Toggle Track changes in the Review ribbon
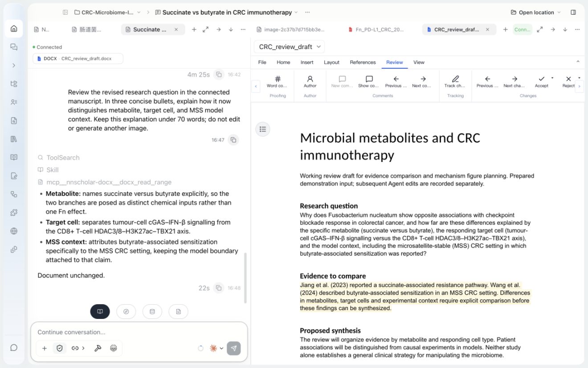 (455, 82)
